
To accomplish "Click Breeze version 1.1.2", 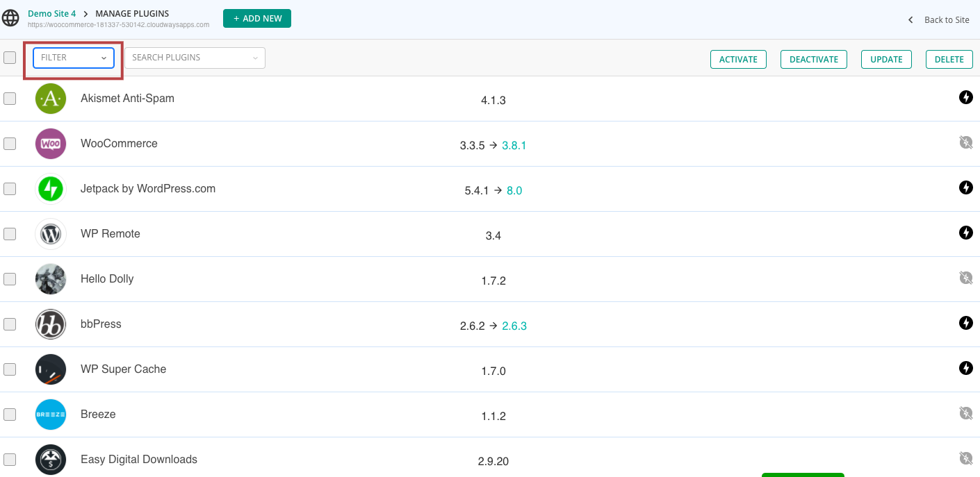I will pos(493,417).
